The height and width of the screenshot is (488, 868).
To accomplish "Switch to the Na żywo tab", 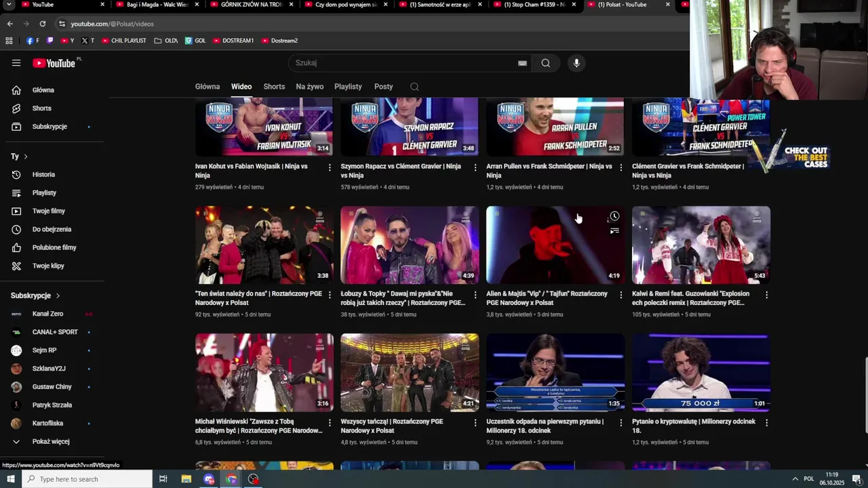I will click(310, 87).
